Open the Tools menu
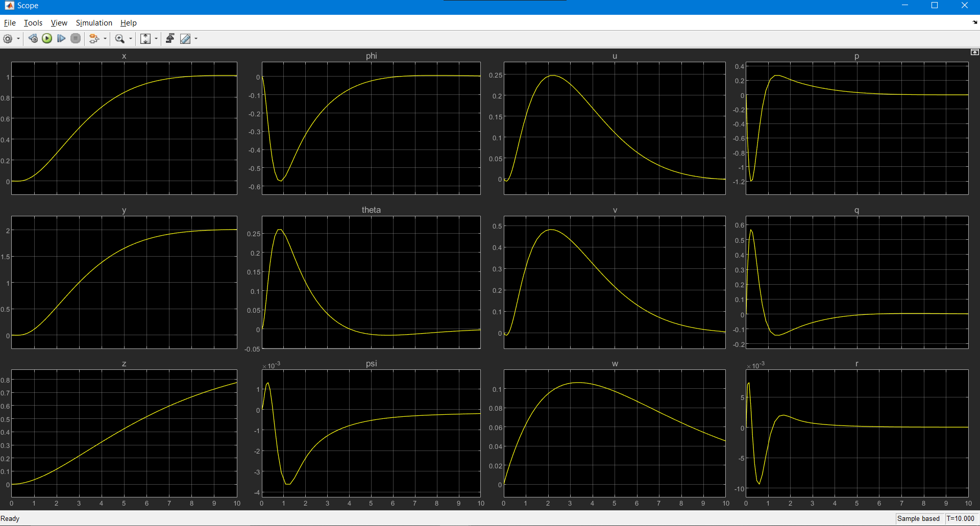The width and height of the screenshot is (980, 526). [33, 23]
